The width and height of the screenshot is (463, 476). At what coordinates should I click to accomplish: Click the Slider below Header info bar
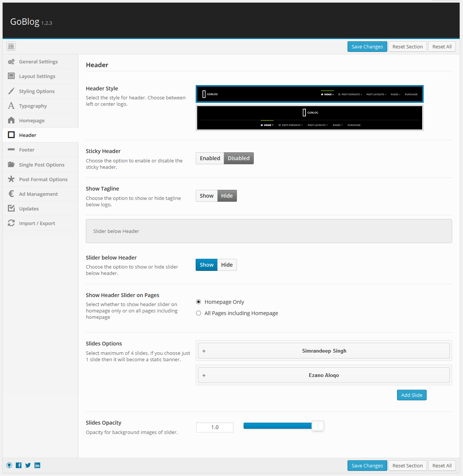pos(269,231)
